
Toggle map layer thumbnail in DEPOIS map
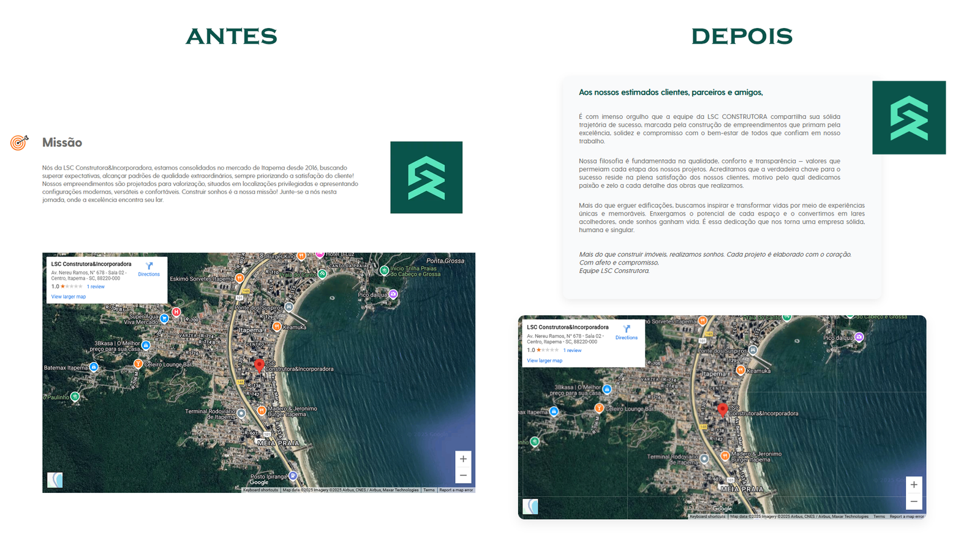pyautogui.click(x=530, y=506)
